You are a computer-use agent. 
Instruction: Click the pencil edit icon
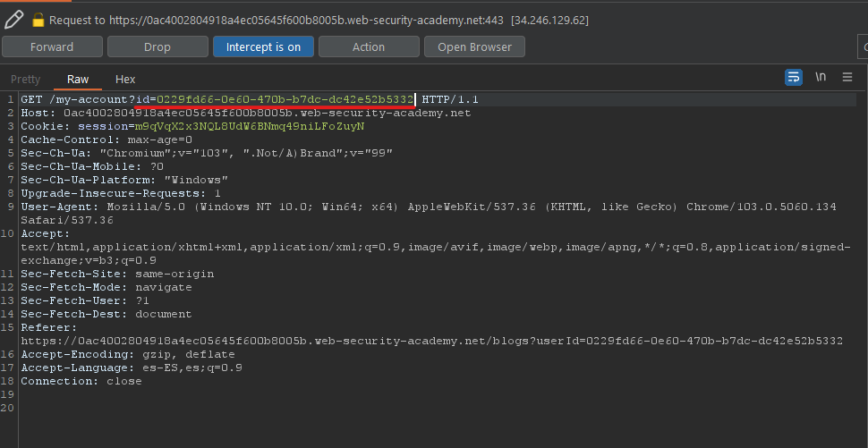13,18
